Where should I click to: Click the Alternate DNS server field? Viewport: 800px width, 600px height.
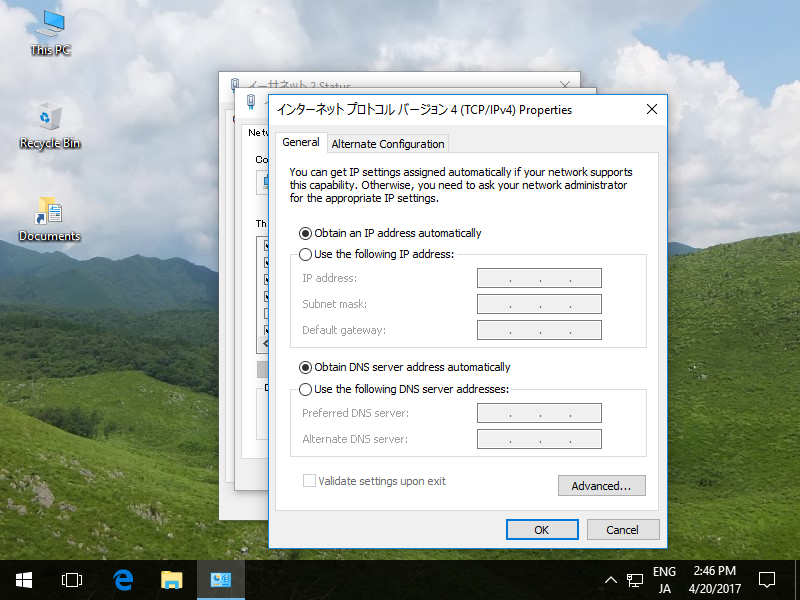click(x=539, y=439)
